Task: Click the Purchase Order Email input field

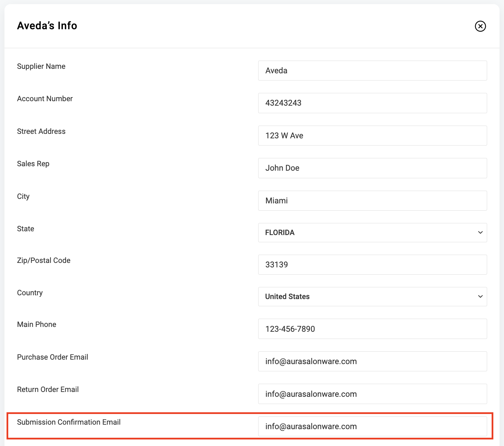Action: pyautogui.click(x=372, y=361)
